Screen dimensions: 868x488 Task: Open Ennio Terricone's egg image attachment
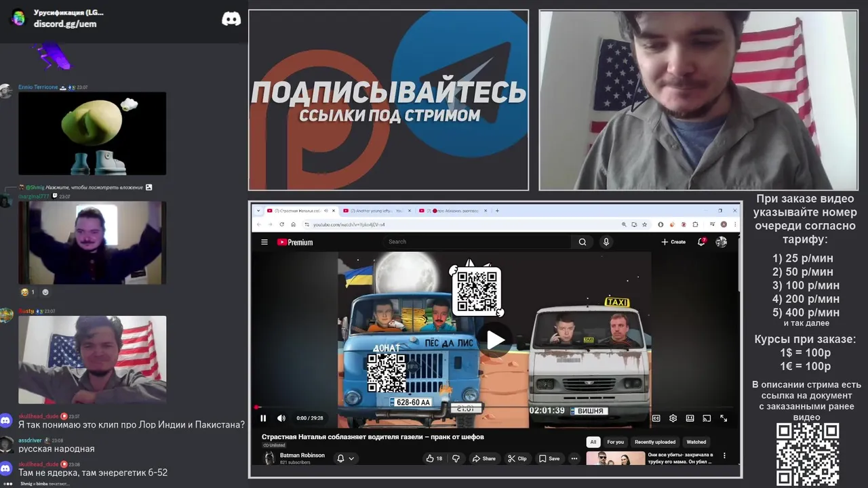pos(92,134)
